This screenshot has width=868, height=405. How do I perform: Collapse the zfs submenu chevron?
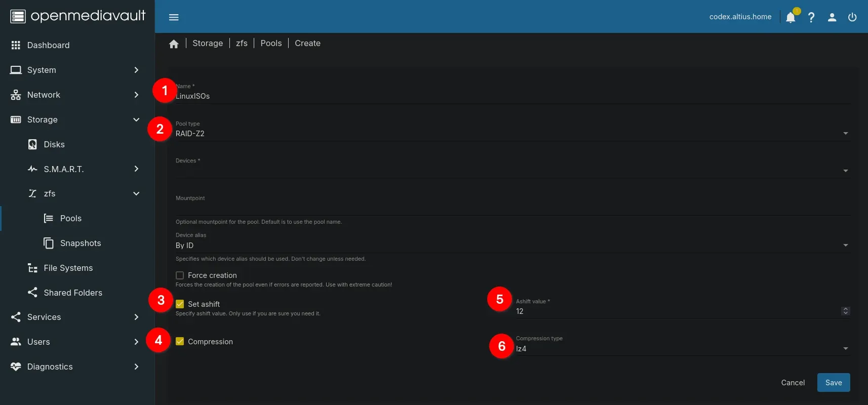(x=136, y=193)
